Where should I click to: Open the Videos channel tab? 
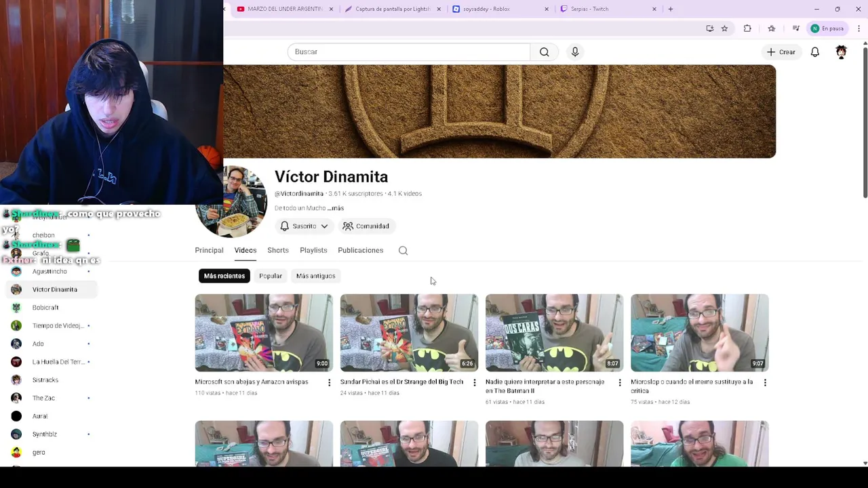click(x=245, y=251)
